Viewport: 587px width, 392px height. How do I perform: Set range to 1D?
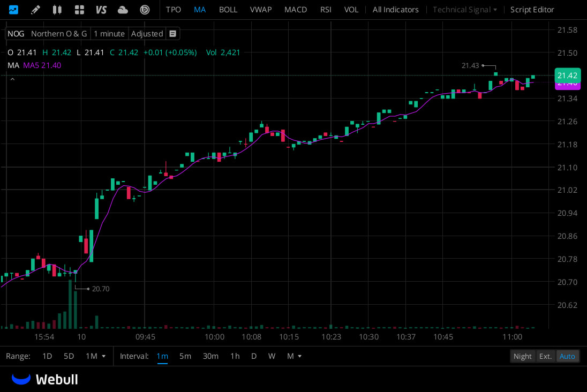coord(47,356)
